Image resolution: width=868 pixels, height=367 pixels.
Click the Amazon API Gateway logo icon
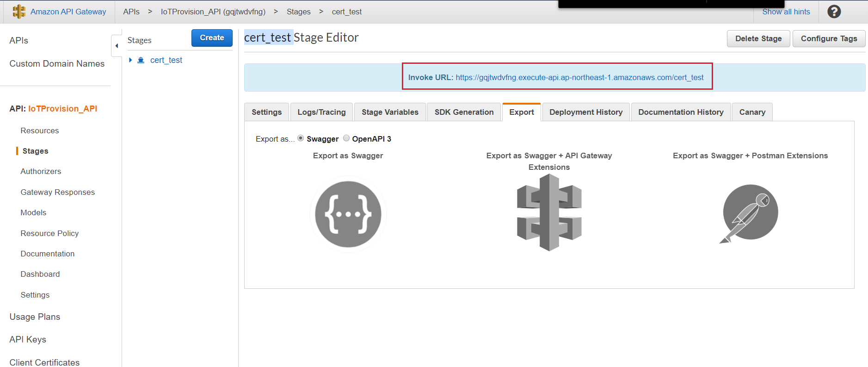coord(19,12)
